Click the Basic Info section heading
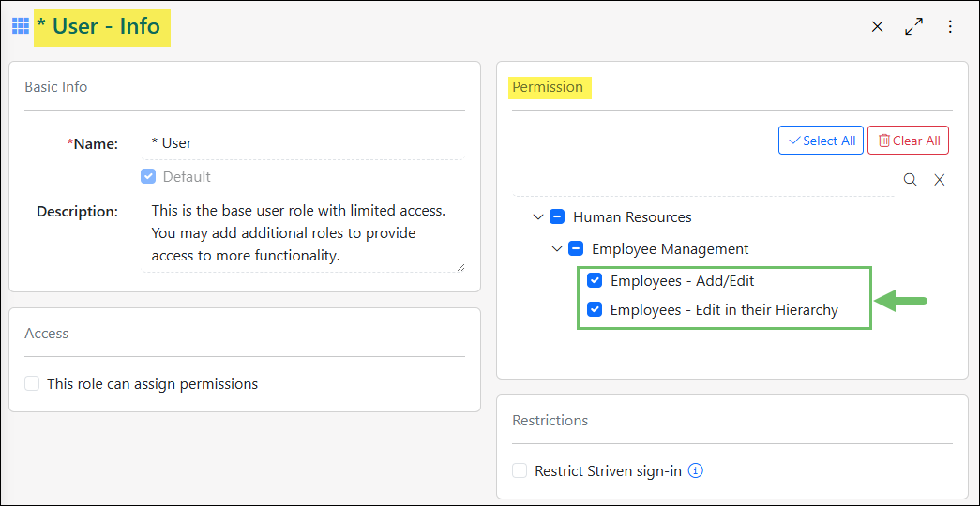Screen dimensions: 980x506 pos(56,87)
